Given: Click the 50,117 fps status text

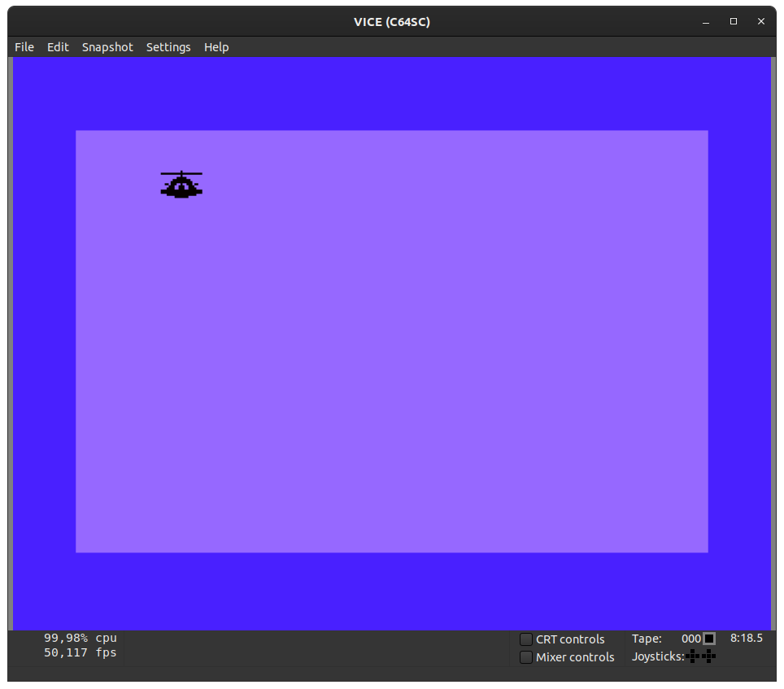Looking at the screenshot, I should coord(81,652).
